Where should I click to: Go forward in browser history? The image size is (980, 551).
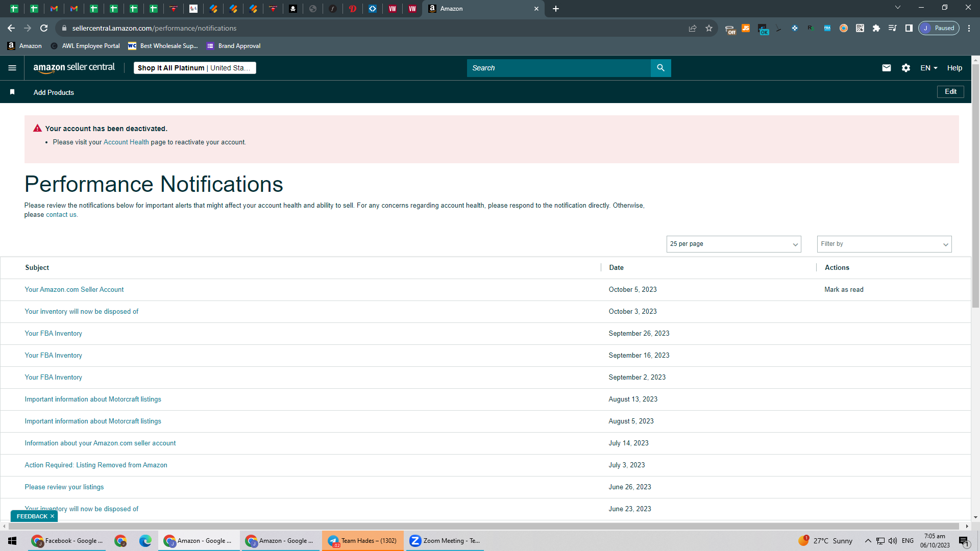(28, 28)
